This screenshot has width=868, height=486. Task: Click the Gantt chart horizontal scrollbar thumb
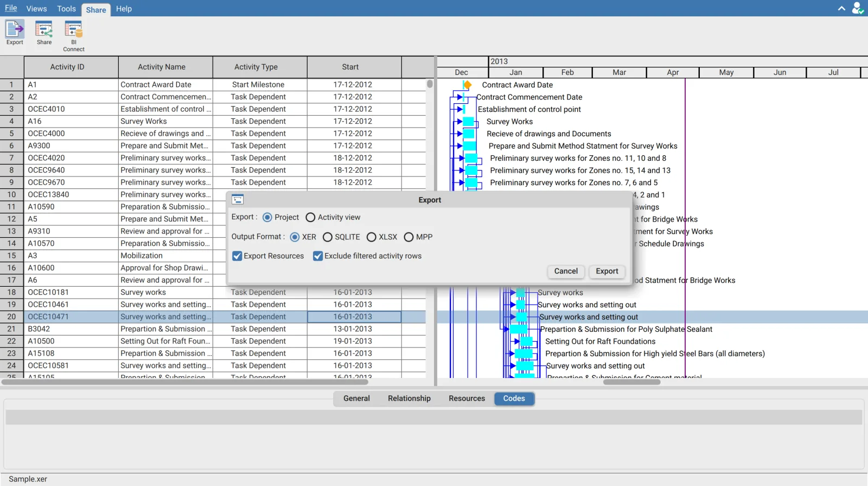coord(631,382)
